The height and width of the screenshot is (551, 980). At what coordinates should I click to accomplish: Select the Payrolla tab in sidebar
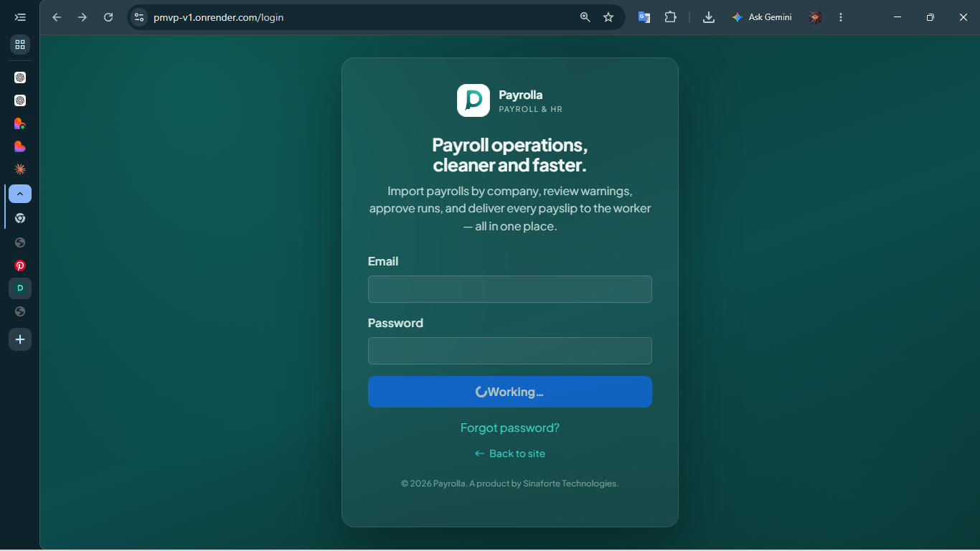coord(20,288)
